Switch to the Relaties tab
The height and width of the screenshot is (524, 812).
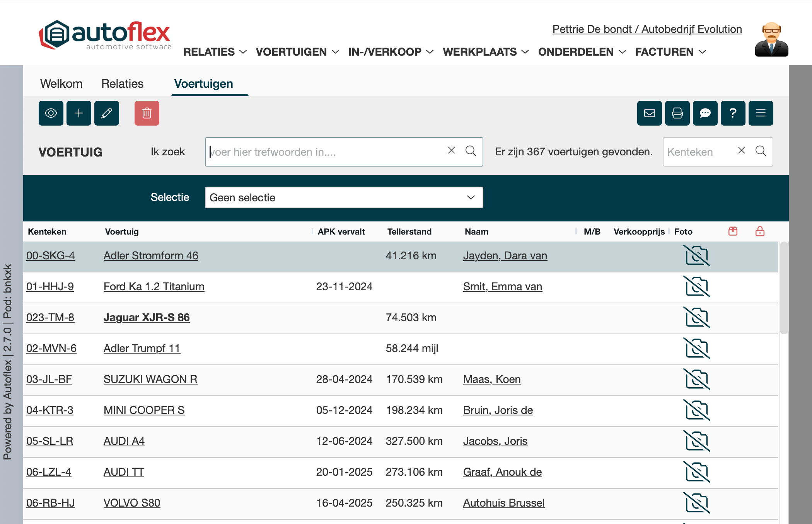click(122, 84)
